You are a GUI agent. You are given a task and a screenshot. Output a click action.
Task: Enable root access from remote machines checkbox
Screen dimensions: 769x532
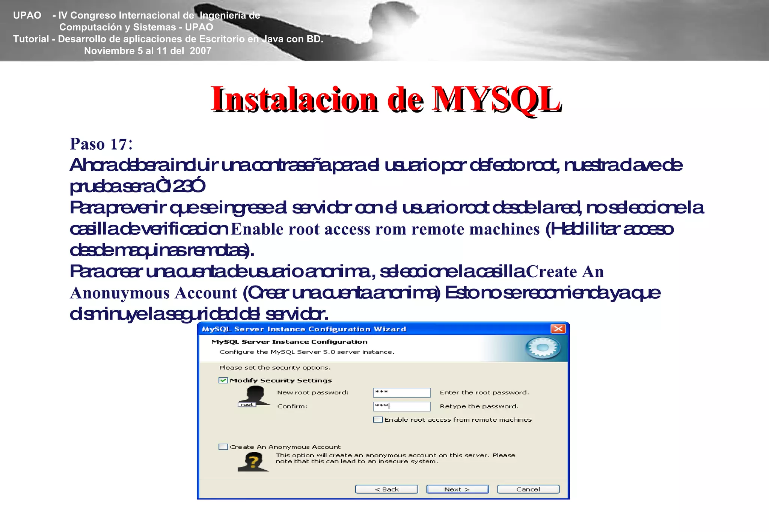click(x=378, y=420)
